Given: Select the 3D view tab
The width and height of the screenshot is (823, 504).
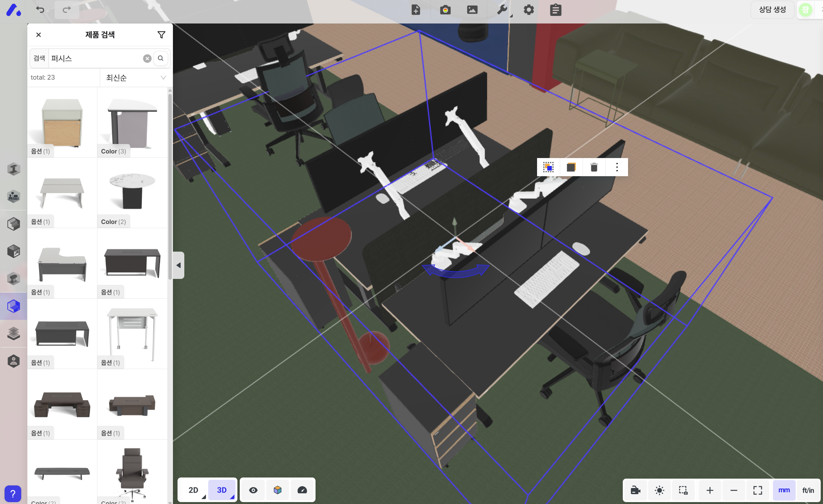Looking at the screenshot, I should pyautogui.click(x=222, y=490).
